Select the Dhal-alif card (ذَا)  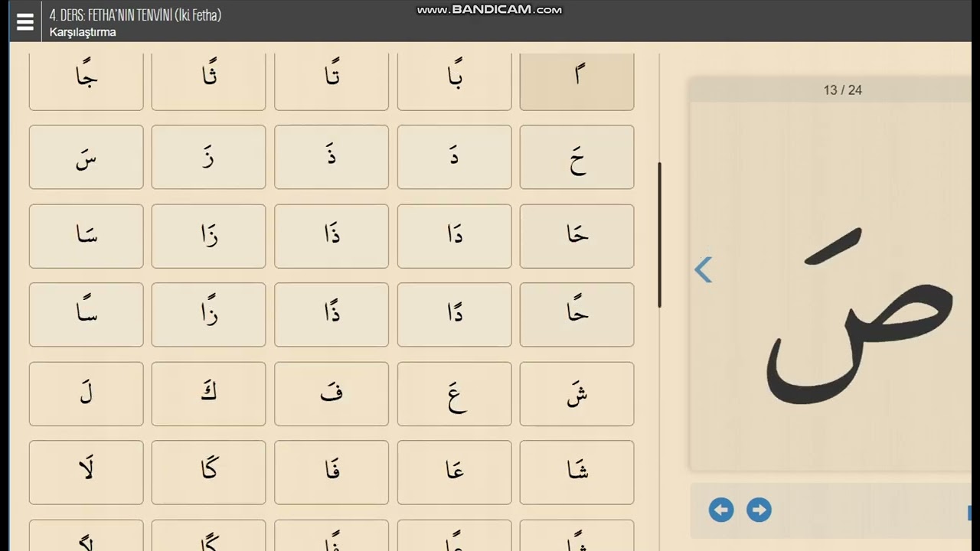click(x=332, y=236)
